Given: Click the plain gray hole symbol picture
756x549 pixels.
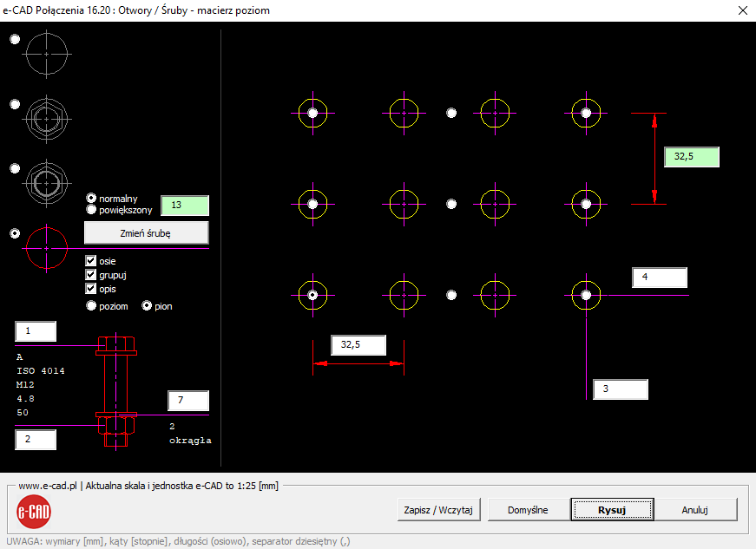Looking at the screenshot, I should [x=47, y=54].
